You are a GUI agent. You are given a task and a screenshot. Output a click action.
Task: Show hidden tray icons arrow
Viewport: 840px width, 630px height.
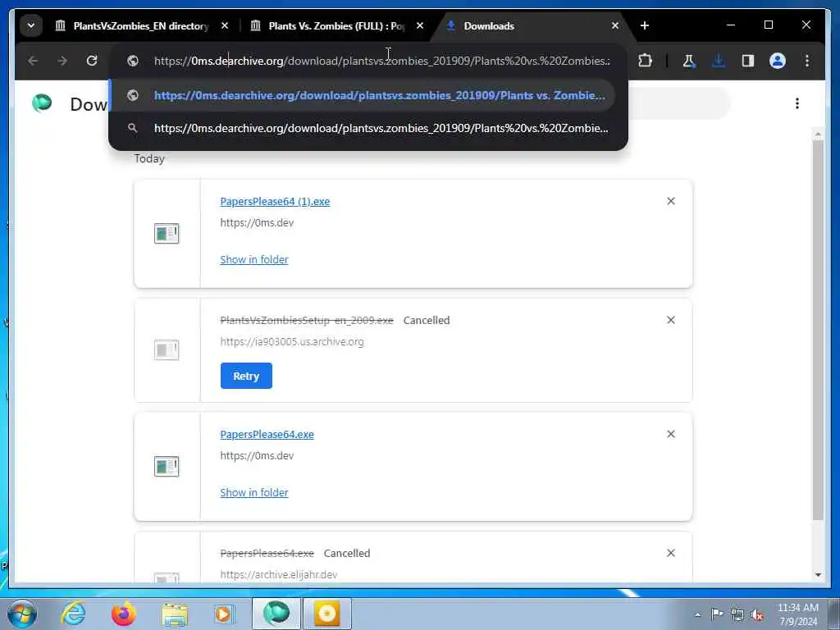[697, 614]
